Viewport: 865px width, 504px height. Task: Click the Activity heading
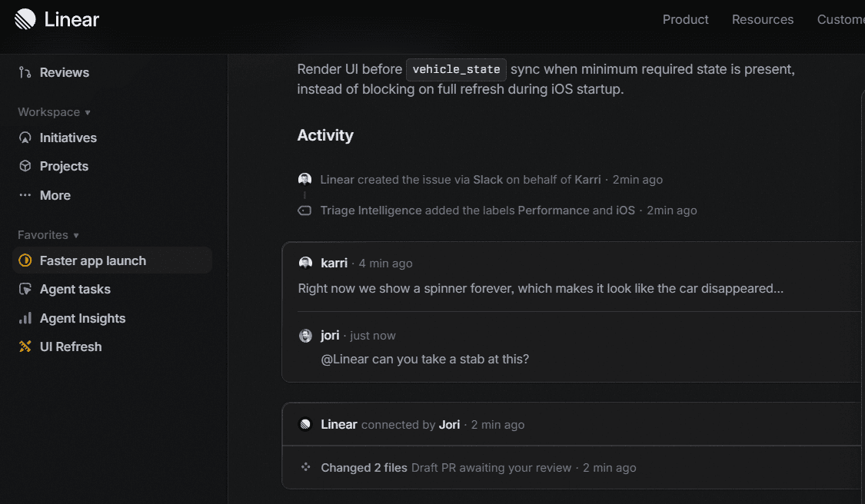[325, 135]
